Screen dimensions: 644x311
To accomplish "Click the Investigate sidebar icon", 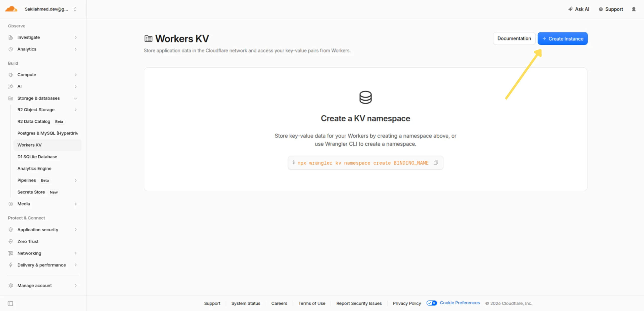I will pyautogui.click(x=11, y=37).
